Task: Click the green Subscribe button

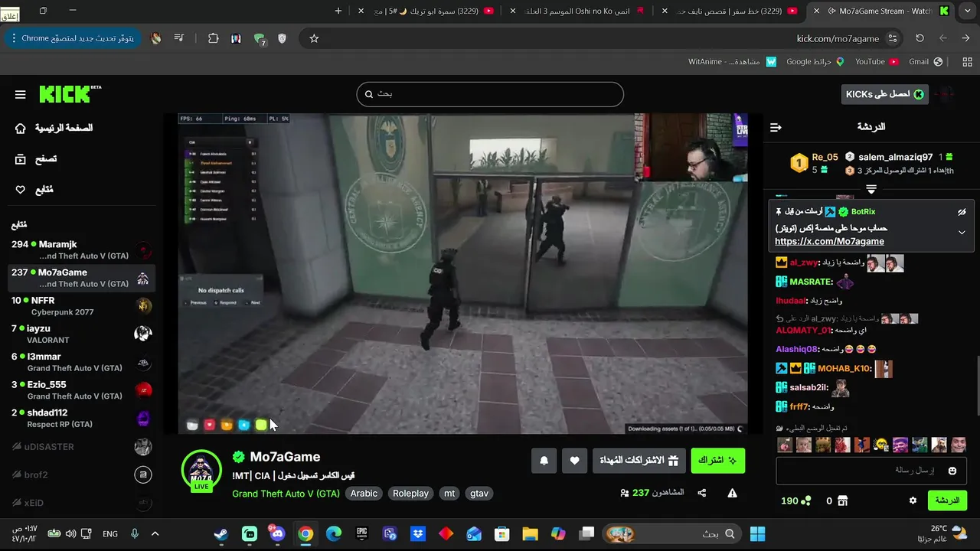Action: pyautogui.click(x=717, y=461)
